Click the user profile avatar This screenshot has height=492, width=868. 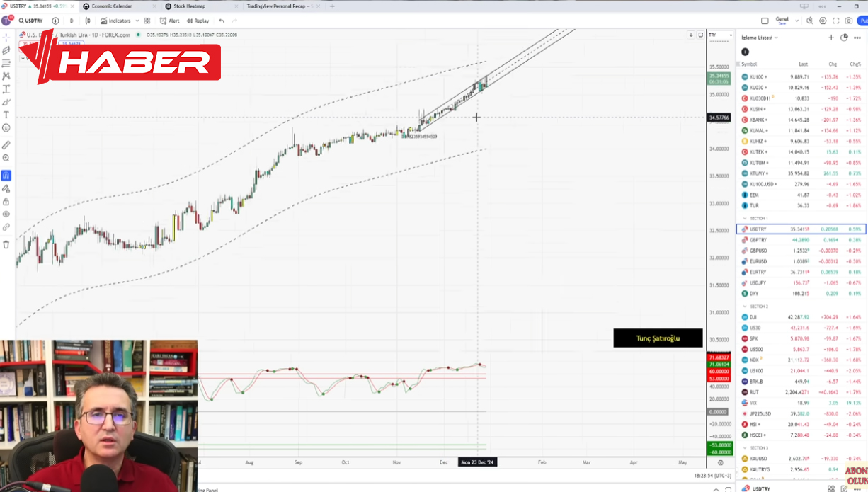point(6,21)
